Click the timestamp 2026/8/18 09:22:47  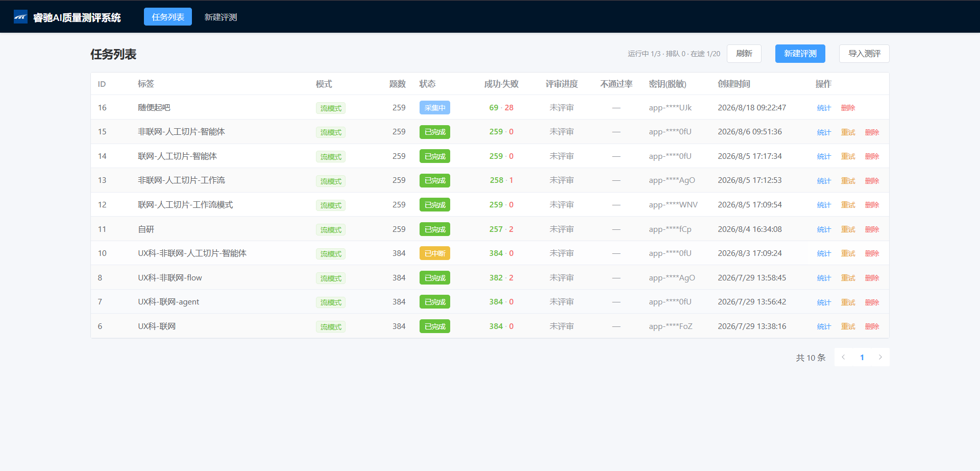(x=752, y=108)
